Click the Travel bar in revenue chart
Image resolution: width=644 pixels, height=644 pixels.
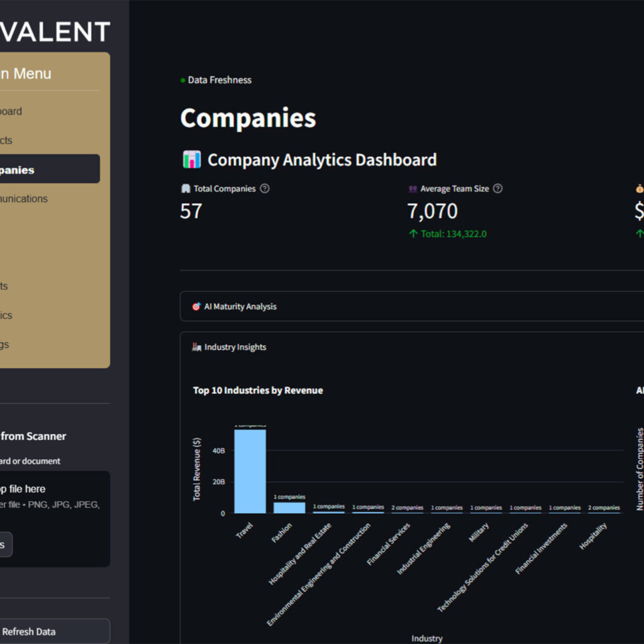[250, 471]
